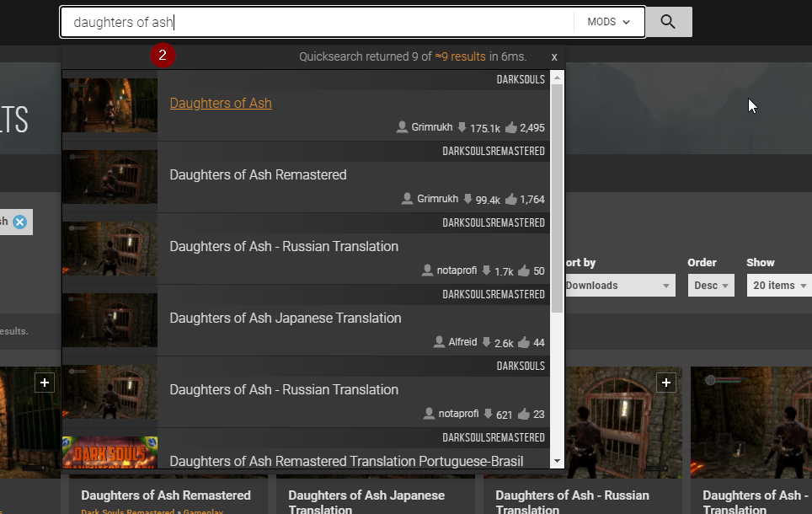Image resolution: width=812 pixels, height=514 pixels.
Task: Click thumbnail of Daughters of Ash Remastered result
Action: point(110,177)
